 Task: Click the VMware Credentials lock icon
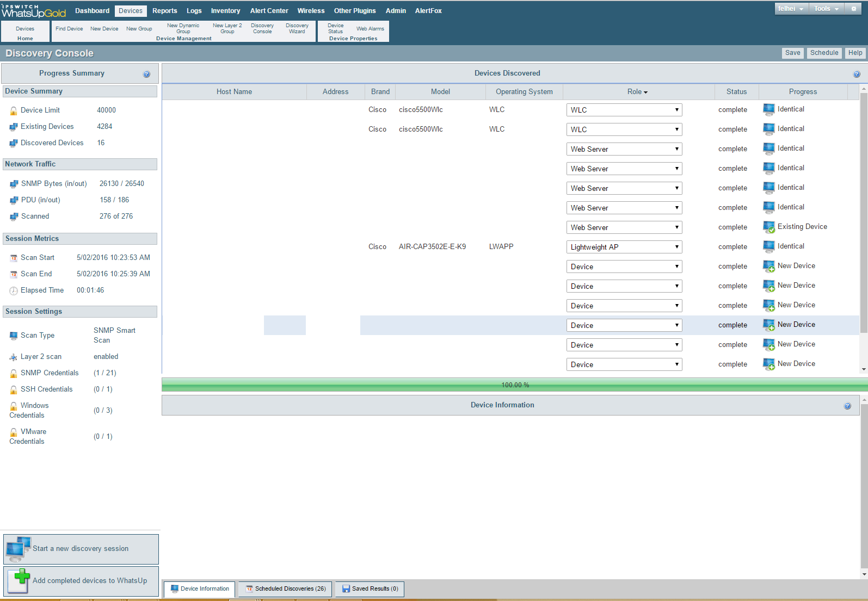click(x=14, y=432)
